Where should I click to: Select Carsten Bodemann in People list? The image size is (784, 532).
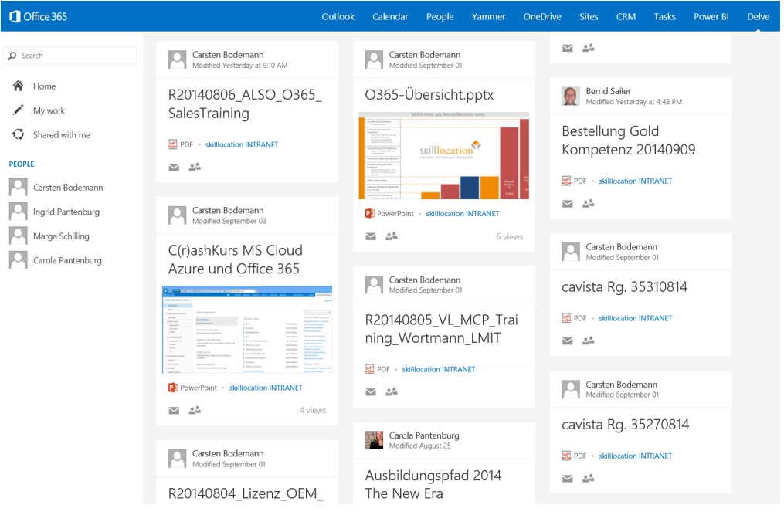click(68, 188)
